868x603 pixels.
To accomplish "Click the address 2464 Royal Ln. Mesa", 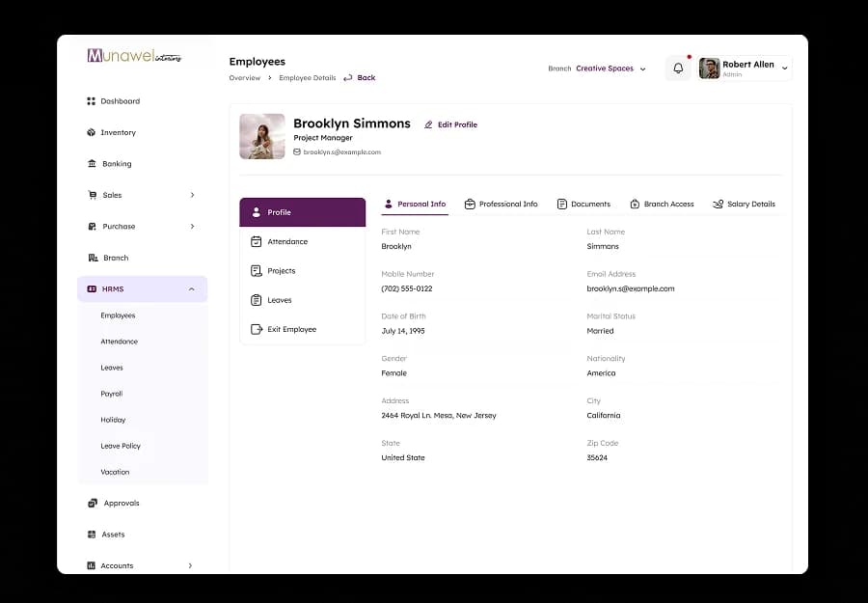I will (x=439, y=415).
